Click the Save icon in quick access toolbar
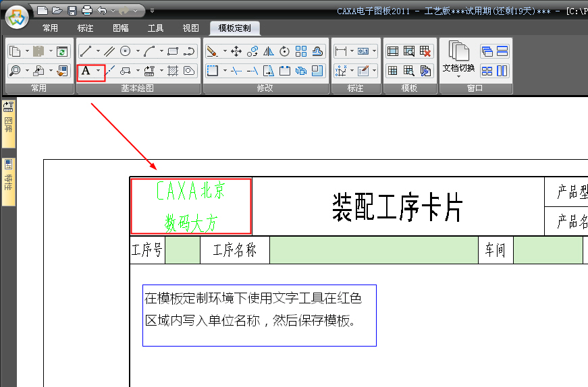The height and width of the screenshot is (387, 588). (72, 10)
